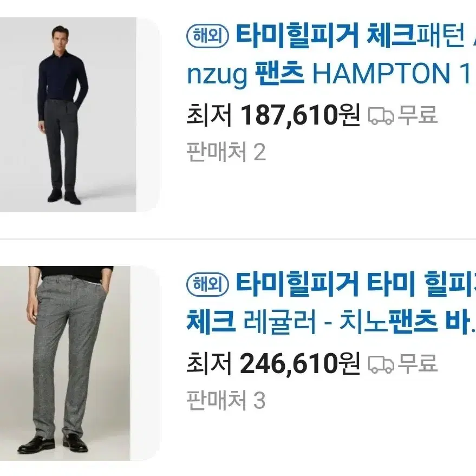Open the gray check trousers thumbnail
Image resolution: width=476 pixels, height=476 pixels.
pyautogui.click(x=65, y=363)
